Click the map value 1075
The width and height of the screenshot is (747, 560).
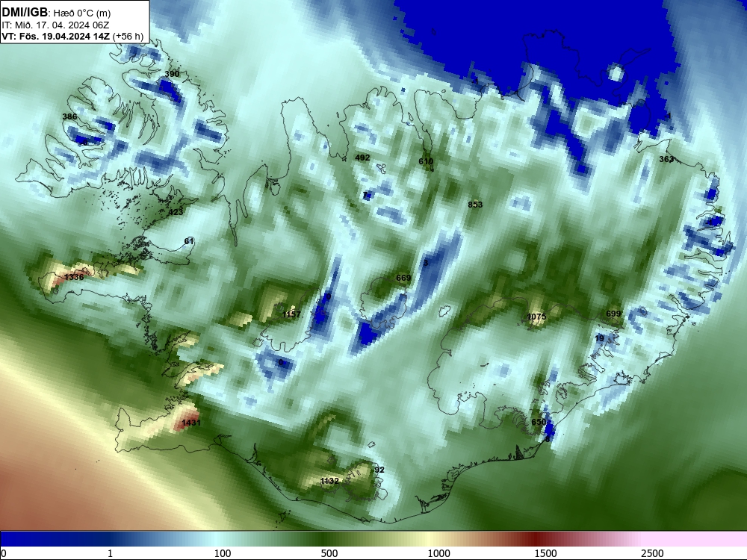pos(536,317)
